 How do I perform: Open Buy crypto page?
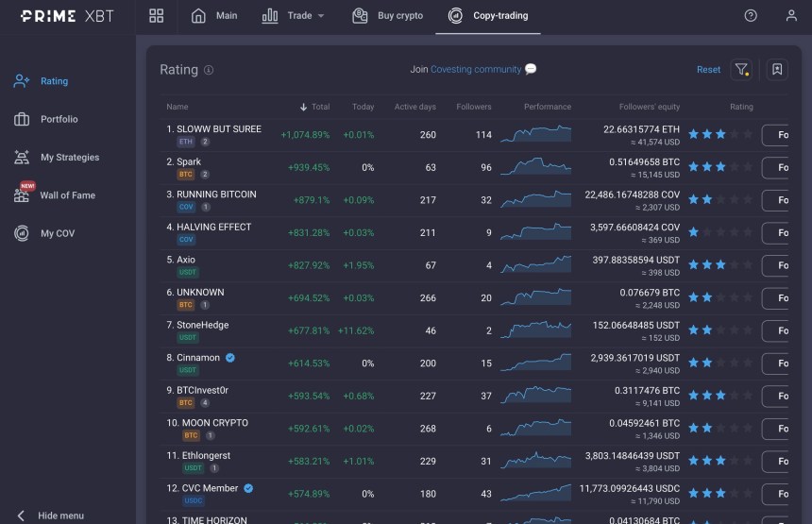point(387,15)
